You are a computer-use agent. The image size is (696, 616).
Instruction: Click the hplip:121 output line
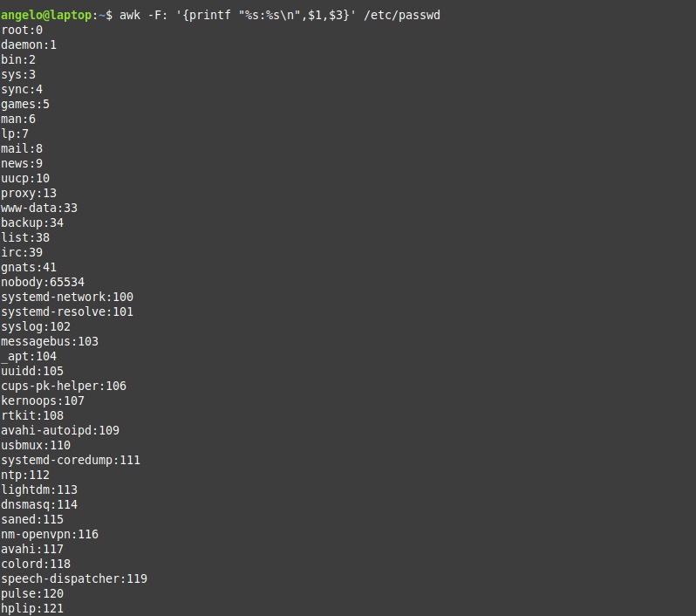tap(32, 608)
